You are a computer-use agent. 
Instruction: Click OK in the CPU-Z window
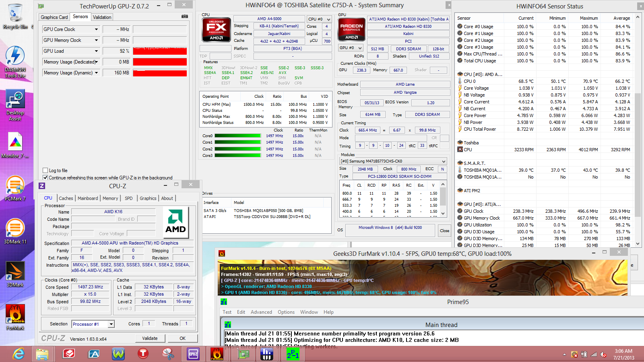(x=182, y=338)
